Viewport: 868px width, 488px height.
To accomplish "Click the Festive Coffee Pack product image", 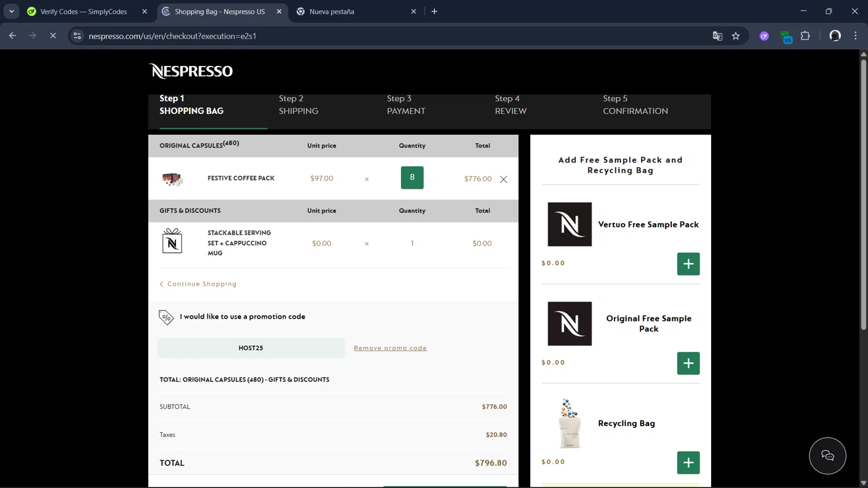I will click(x=172, y=179).
